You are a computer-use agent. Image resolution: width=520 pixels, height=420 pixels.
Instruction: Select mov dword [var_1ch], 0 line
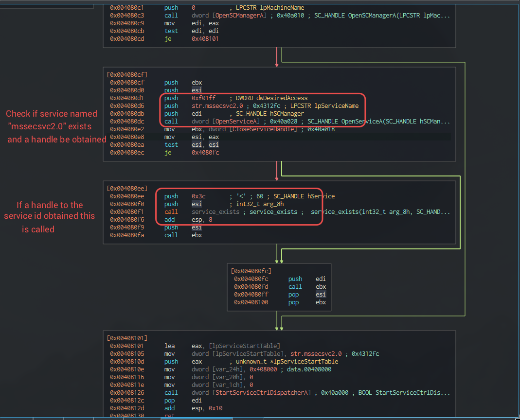182,385
